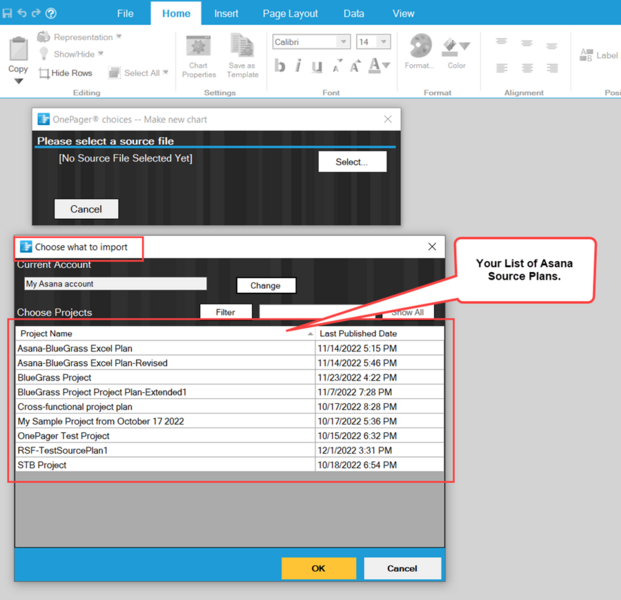Click the align top-right icon
The image size is (621, 600).
(551, 45)
